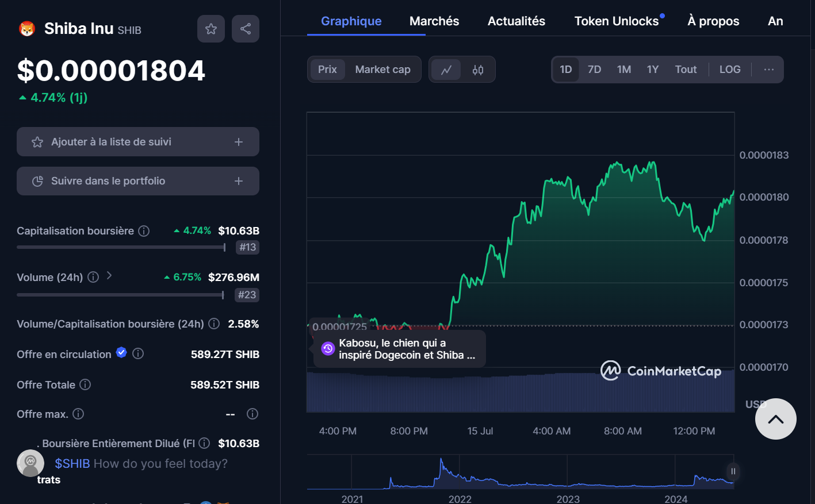Switch to line chart view icon
815x504 pixels.
tap(446, 70)
